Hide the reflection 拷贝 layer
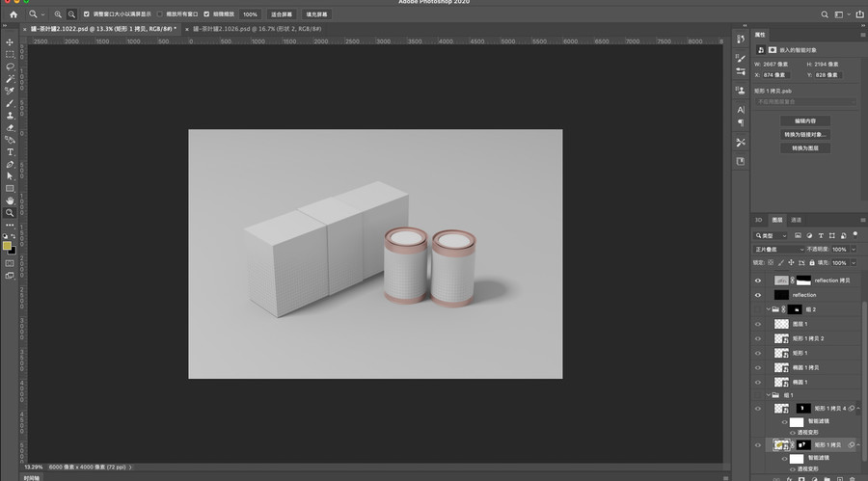Viewport: 868px width, 481px height. click(x=758, y=281)
